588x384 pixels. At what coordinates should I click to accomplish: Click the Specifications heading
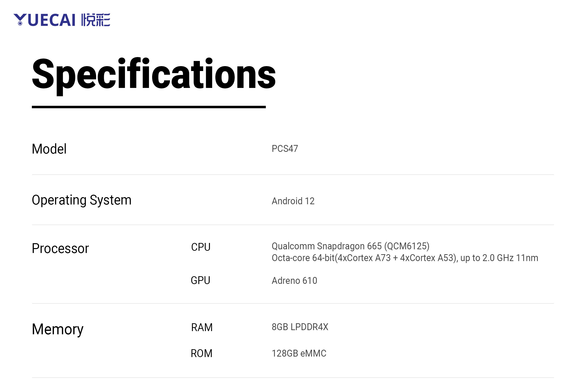pyautogui.click(x=153, y=74)
